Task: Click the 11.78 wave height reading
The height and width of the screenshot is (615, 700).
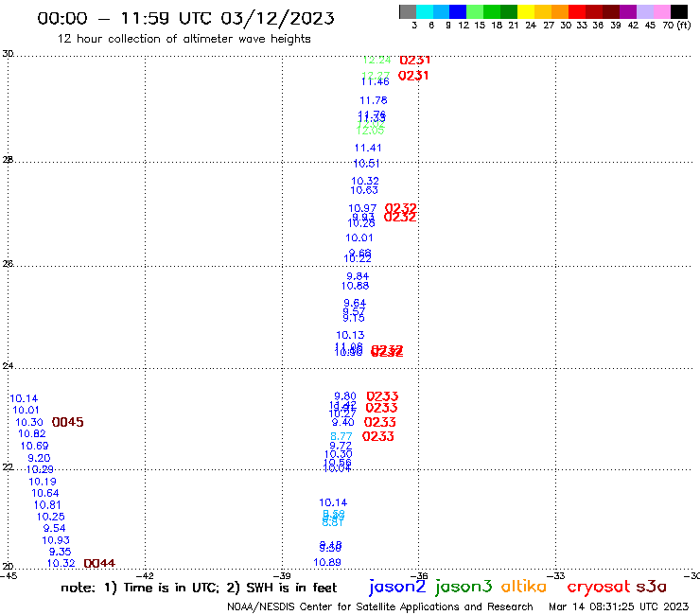Action: [x=374, y=100]
